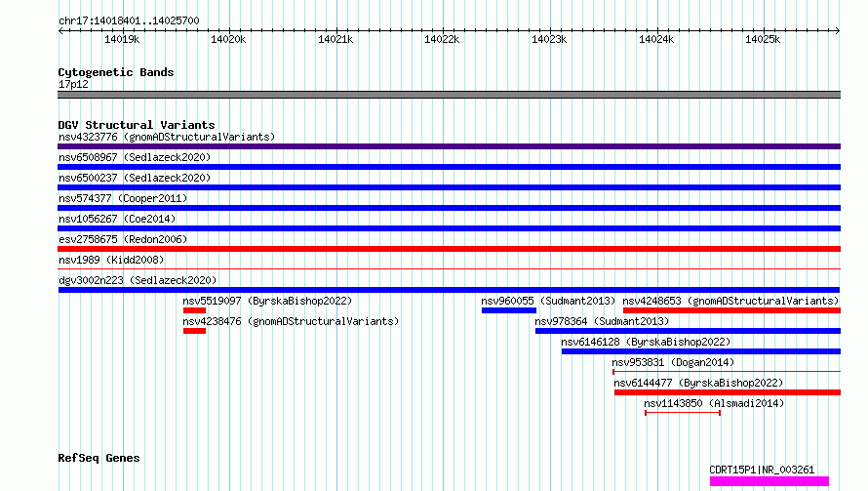
Task: Open nsv1143850 (Alsmadi2014) variant label
Action: pos(714,403)
